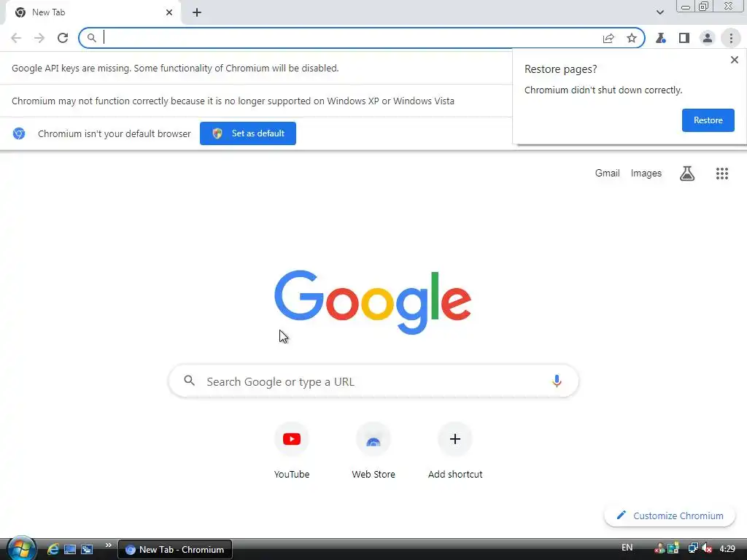Go forward with the forward arrow
Viewport: 747px width, 560px height.
tap(39, 38)
